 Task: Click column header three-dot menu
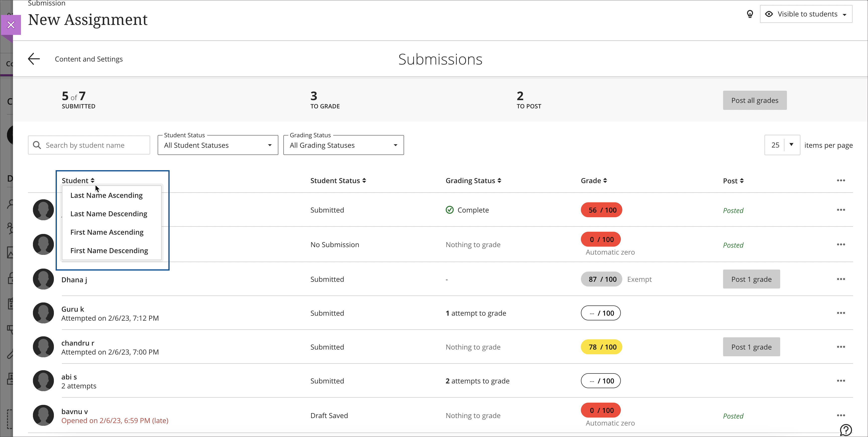(x=841, y=180)
